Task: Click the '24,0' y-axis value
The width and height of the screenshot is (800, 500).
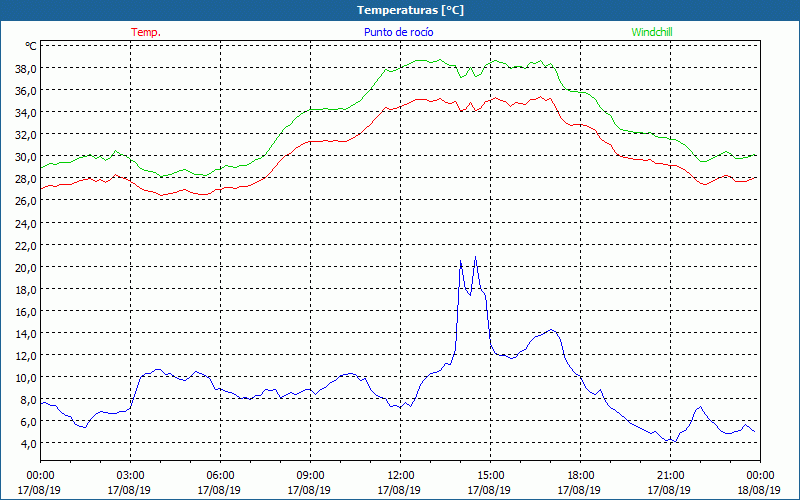Action: 25,223
